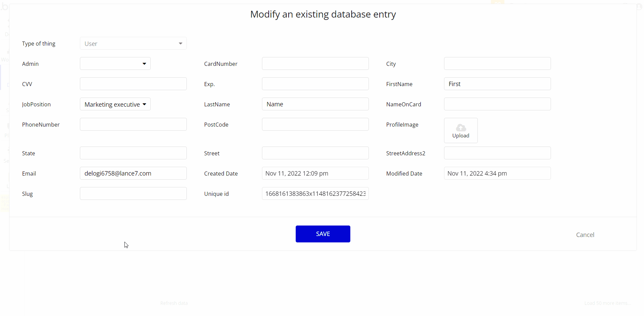Select the CVV input box
Image resolution: width=644 pixels, height=316 pixels.
point(133,84)
